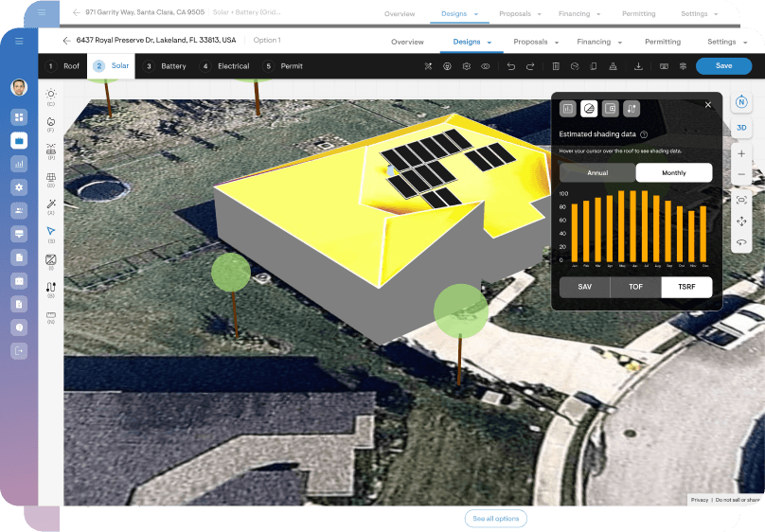This screenshot has width=765, height=532.
Task: Open the Settings dropdown menu
Action: click(x=726, y=42)
